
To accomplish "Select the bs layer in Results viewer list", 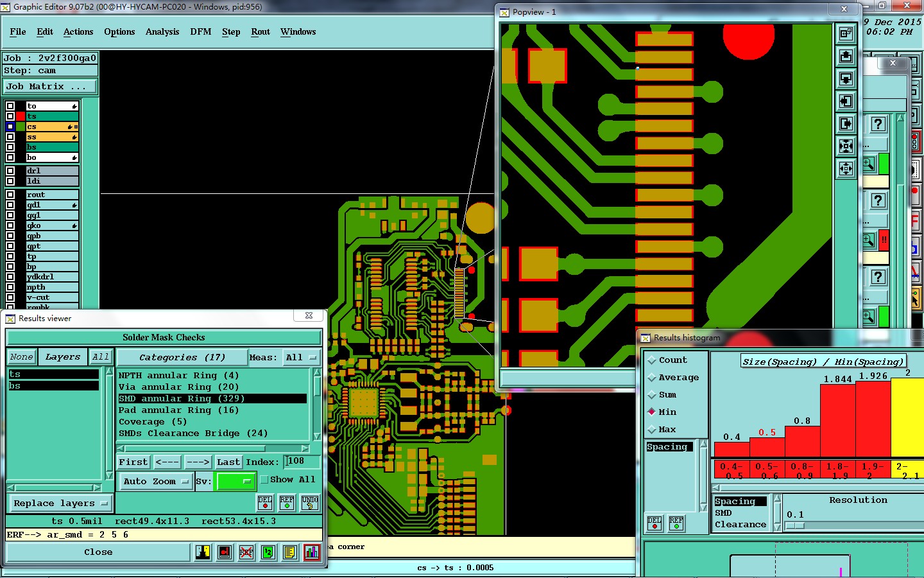I will tap(54, 386).
